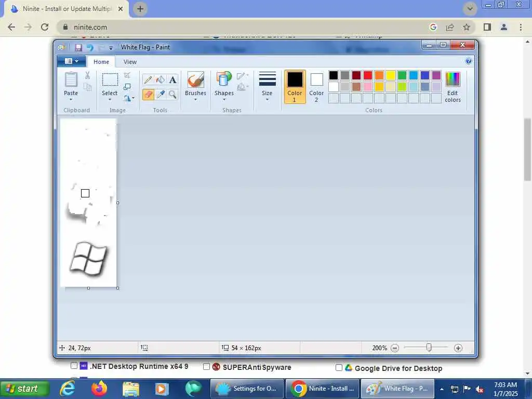Switch to the Home ribbon tab

tap(101, 62)
